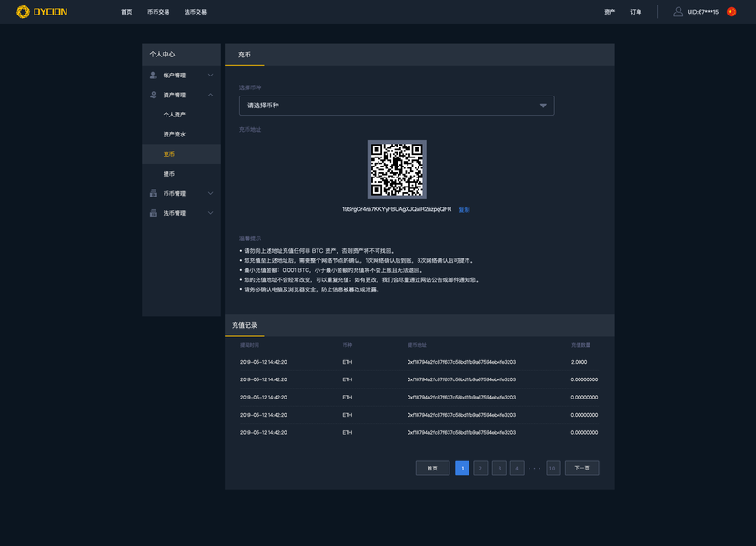Viewport: 756px width, 546px height.
Task: Click the 下一页 next page button
Action: click(x=582, y=469)
